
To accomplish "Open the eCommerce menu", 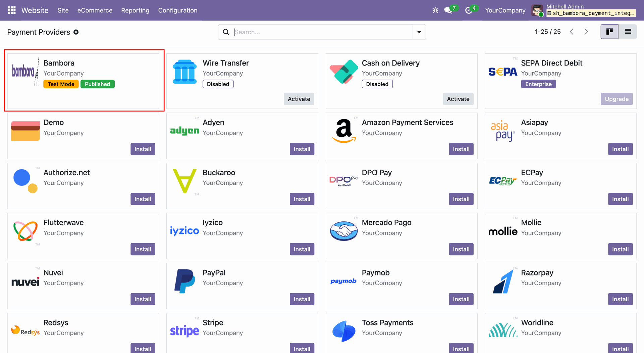I will tap(95, 10).
